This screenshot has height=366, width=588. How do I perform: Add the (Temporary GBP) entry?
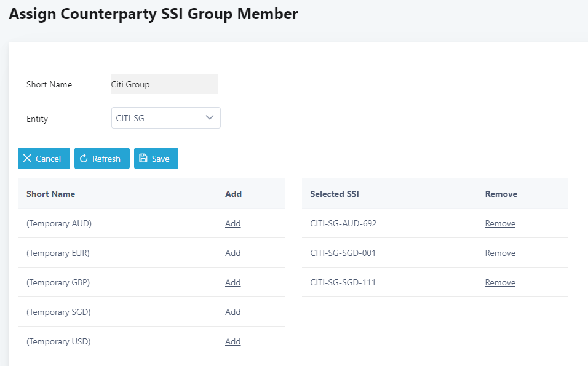[232, 283]
